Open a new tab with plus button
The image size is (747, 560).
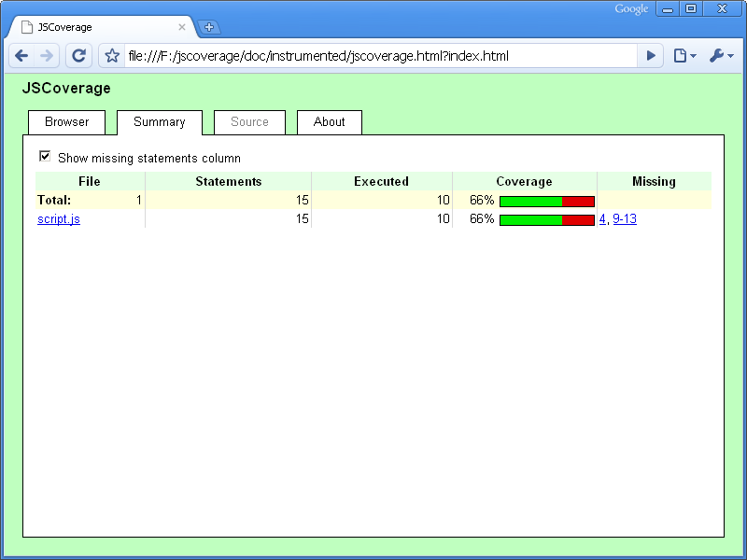(x=208, y=27)
